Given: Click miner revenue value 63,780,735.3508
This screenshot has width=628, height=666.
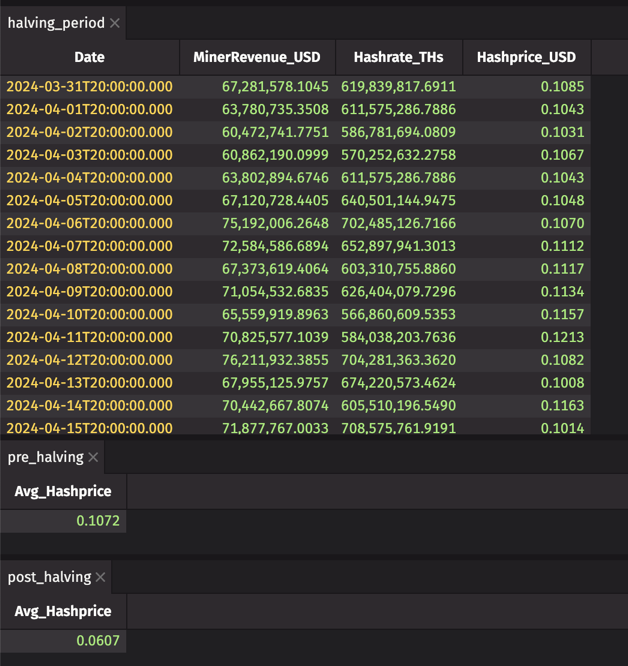Looking at the screenshot, I should click(275, 110).
